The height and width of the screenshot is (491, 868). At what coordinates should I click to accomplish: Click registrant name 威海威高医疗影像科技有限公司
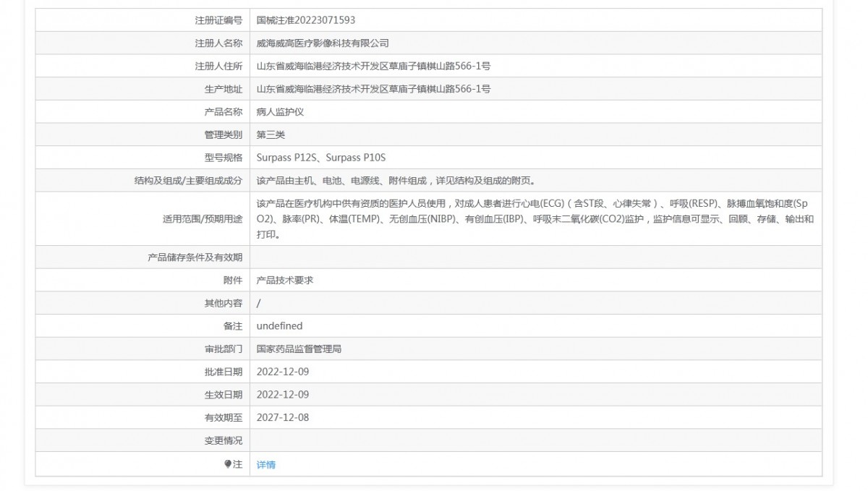coord(323,43)
